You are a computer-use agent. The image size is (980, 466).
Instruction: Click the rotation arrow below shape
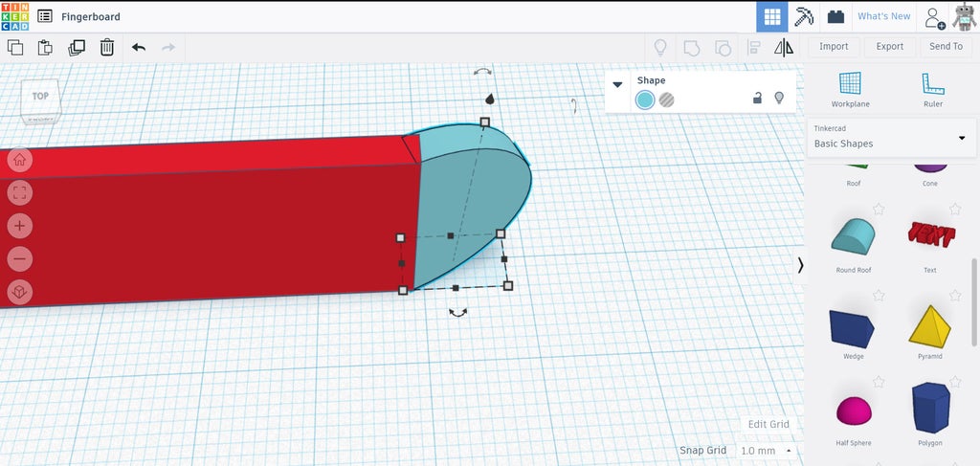click(x=458, y=312)
